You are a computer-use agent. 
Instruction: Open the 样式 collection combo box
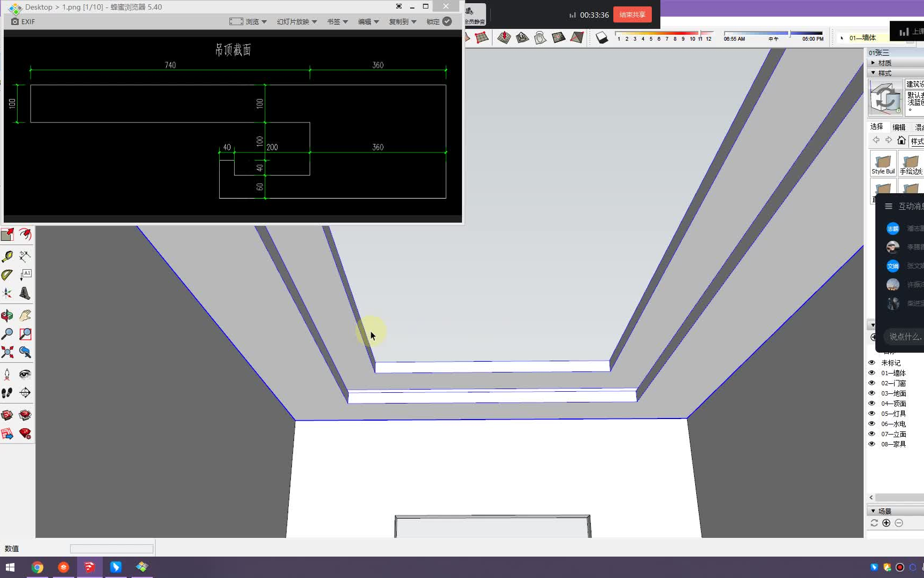[x=917, y=141]
